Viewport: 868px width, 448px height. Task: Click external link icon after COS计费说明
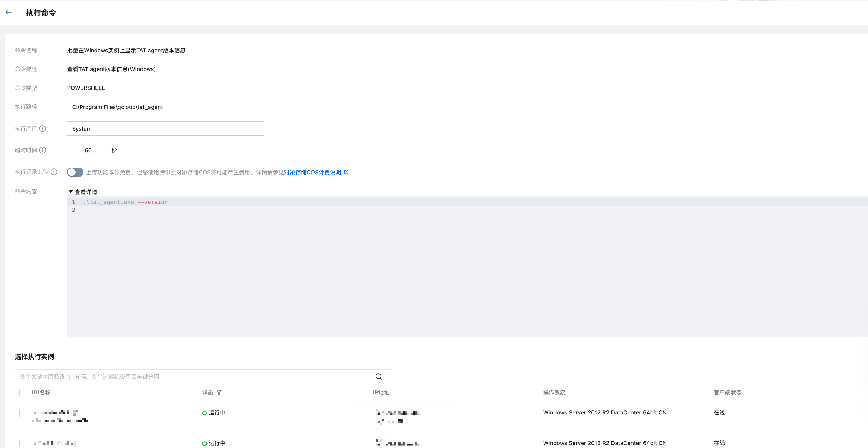pyautogui.click(x=346, y=172)
